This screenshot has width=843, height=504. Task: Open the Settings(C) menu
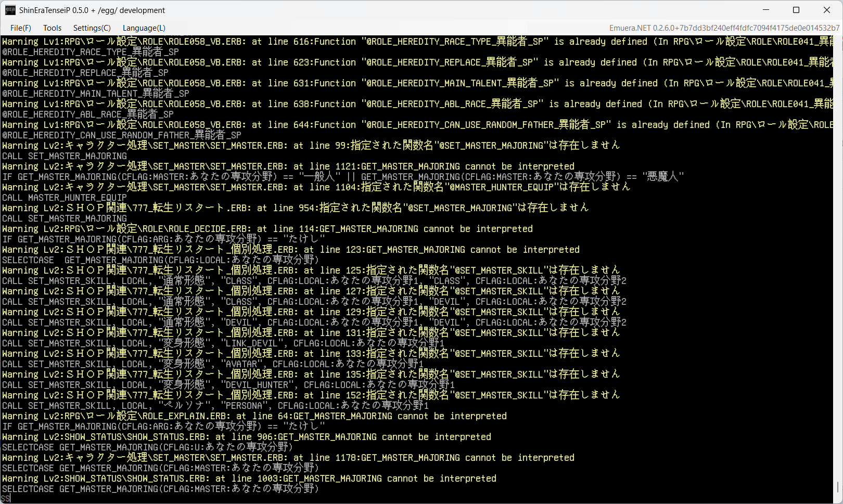tap(92, 28)
